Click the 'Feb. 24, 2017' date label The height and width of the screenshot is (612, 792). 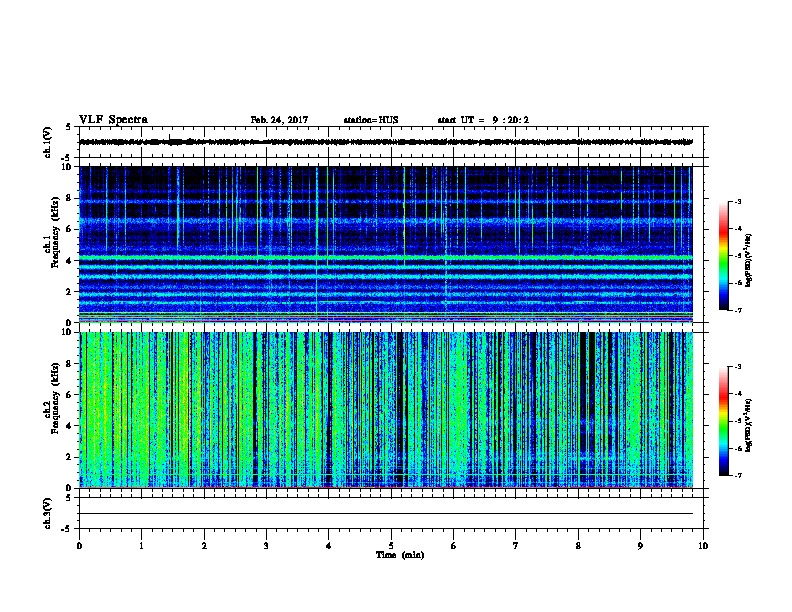(x=279, y=120)
